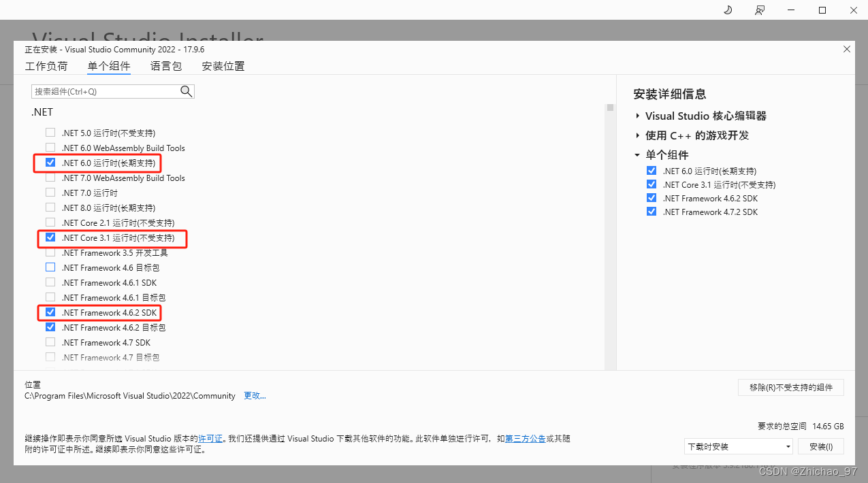Open the 许可证 link
Screen dimensions: 868x483
[x=210, y=439]
